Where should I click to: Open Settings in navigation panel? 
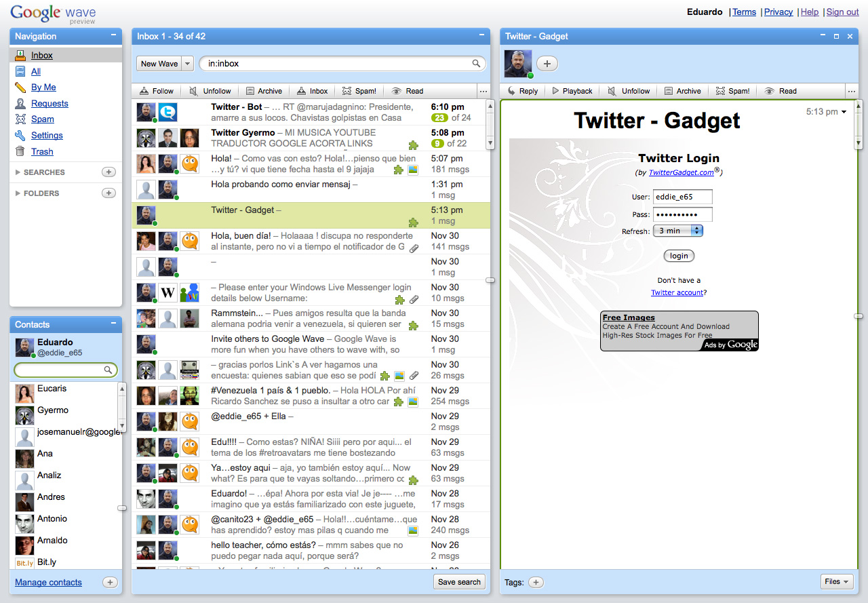[x=47, y=136]
